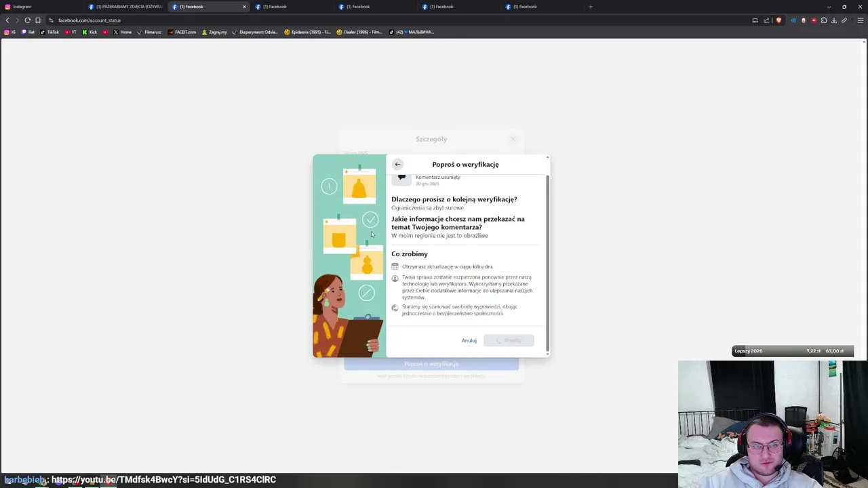Screen dimensions: 868x488
Task: Open the Rat bookmark
Action: point(28,32)
